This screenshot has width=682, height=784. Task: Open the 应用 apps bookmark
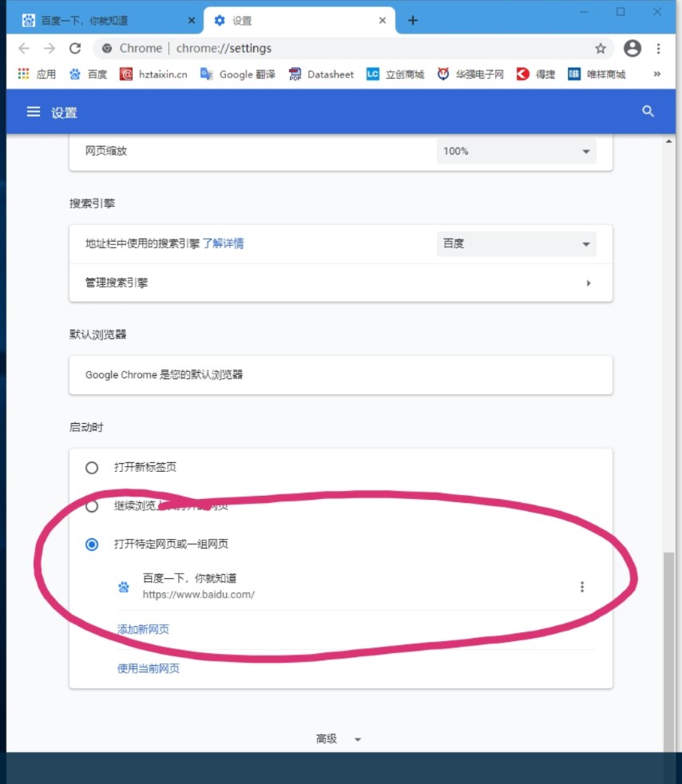[37, 74]
